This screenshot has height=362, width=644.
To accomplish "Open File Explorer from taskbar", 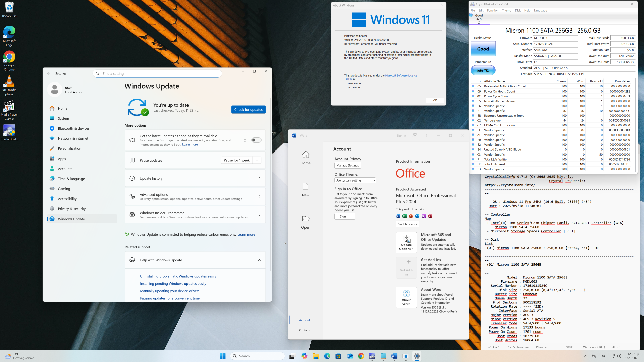I will point(316,356).
